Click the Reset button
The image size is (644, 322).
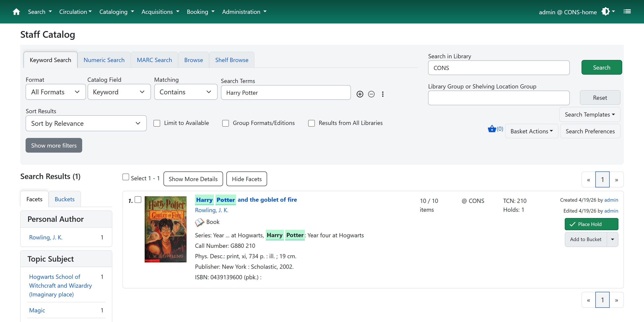(x=600, y=98)
